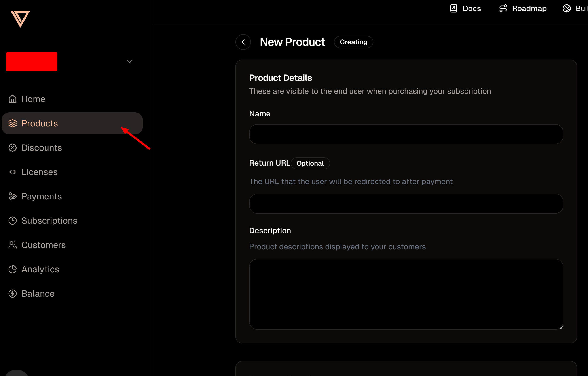The width and height of the screenshot is (588, 376).
Task: Click into the Return URL field
Action: tap(406, 204)
